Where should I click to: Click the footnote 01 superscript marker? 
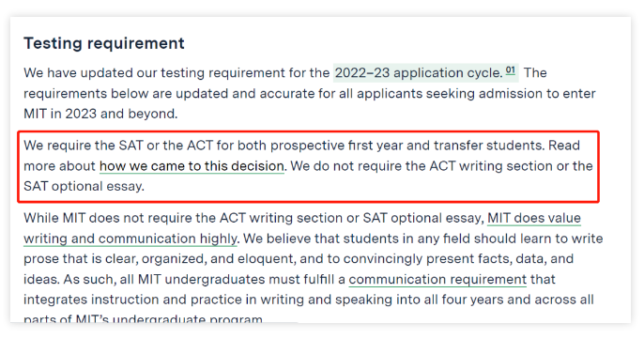pyautogui.click(x=510, y=70)
